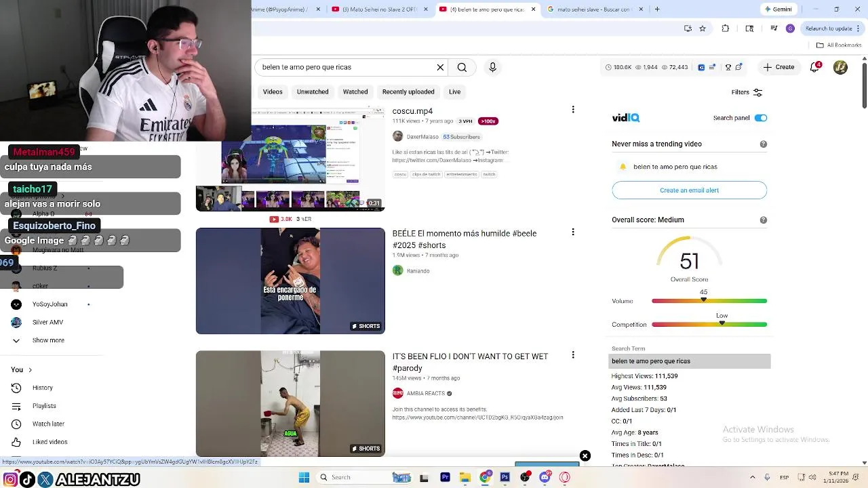Open the vidIQ trophy icon
The height and width of the screenshot is (488, 868).
coord(728,67)
